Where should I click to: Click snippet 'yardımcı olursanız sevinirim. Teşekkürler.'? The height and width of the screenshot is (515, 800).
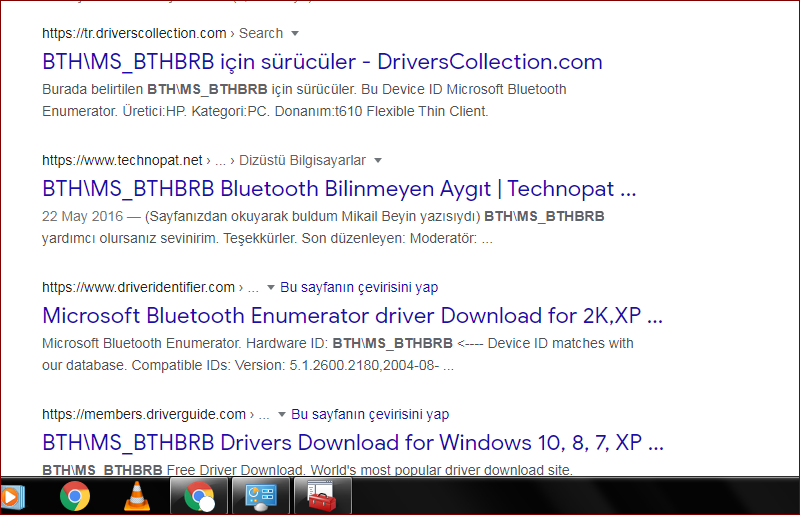coord(170,238)
